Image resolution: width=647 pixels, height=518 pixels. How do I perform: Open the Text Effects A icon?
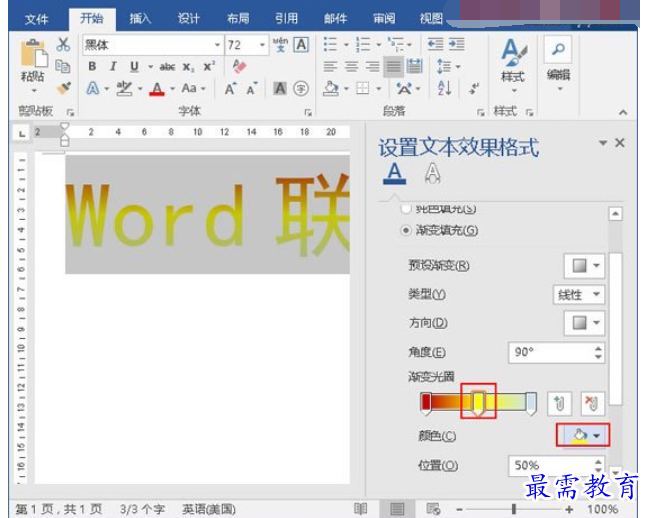pyautogui.click(x=93, y=88)
